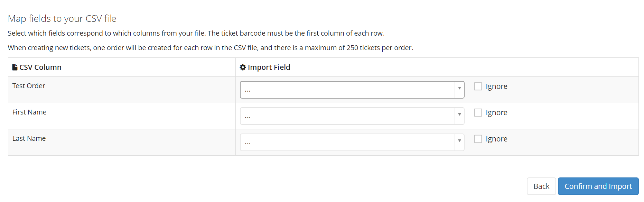Click the Map fields to your CSV file heading
Viewport: 644px width, 202px height.
pos(62,18)
